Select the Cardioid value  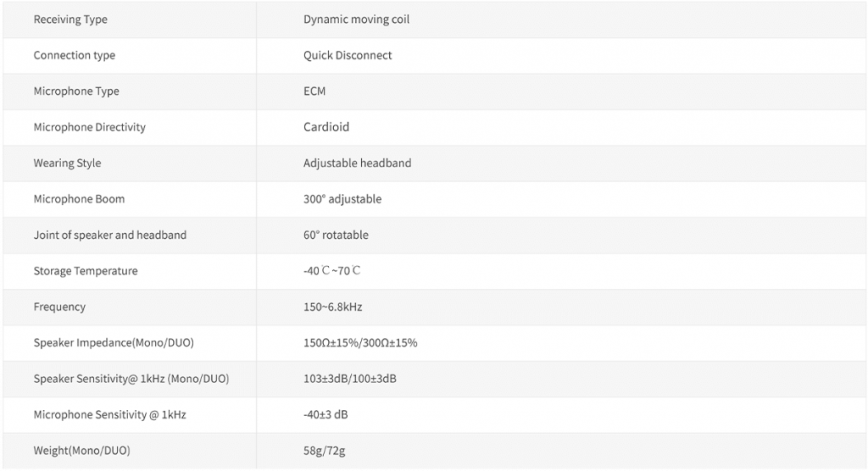coord(326,127)
